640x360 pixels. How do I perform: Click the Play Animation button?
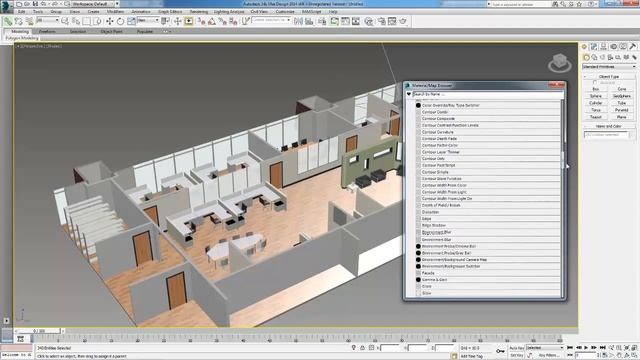586,348
